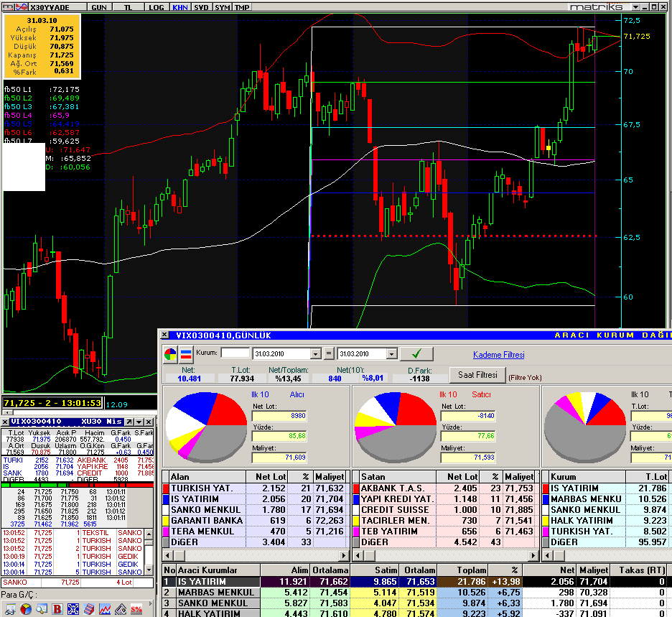Sort by Araci Kurumlar column header
672x617 pixels.
click(x=218, y=570)
